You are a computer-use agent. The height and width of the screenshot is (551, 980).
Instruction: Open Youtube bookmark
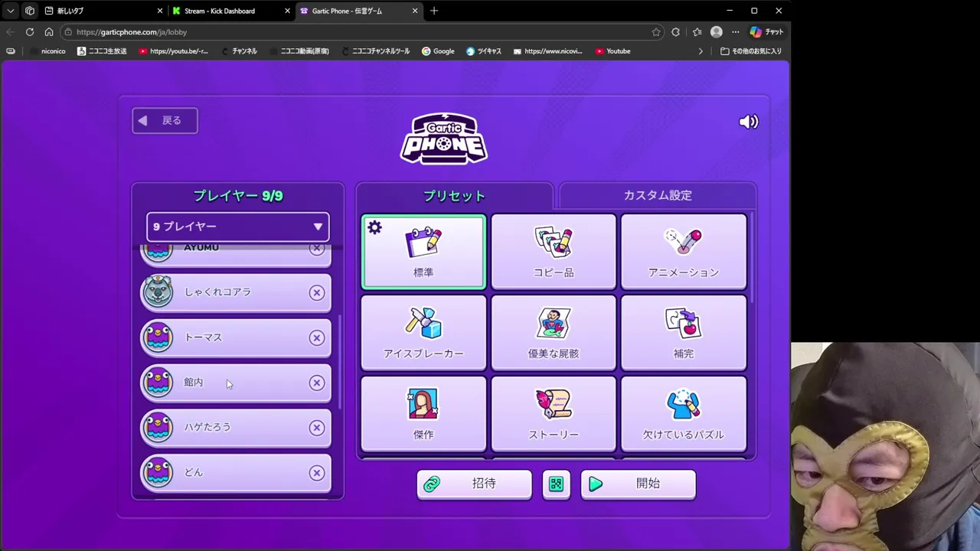(612, 51)
